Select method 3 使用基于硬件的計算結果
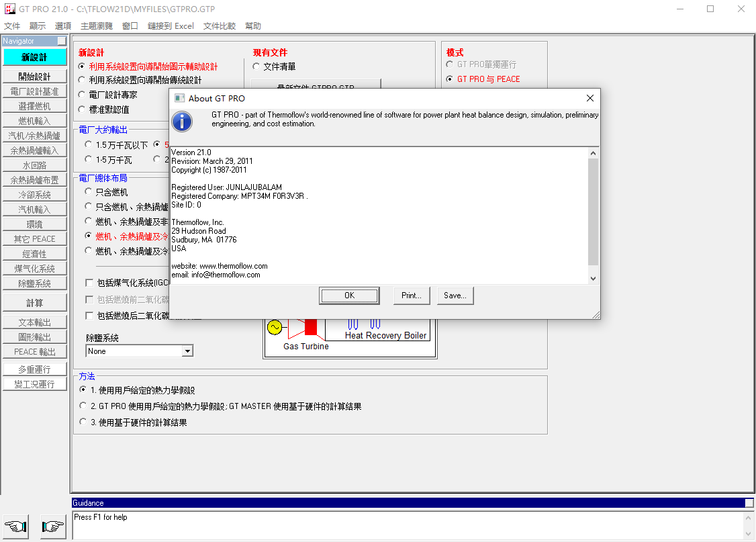Screen dimensions: 756x542 (83, 422)
